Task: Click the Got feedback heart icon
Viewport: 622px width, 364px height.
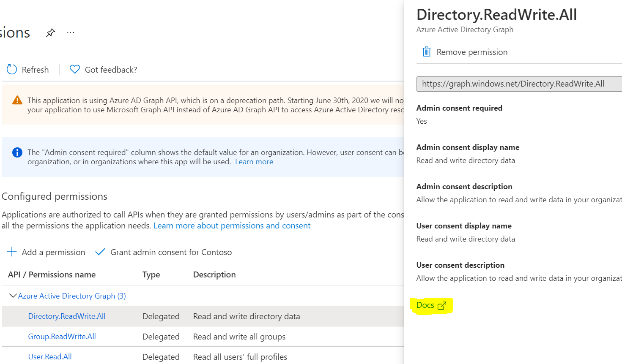Action: [x=74, y=69]
